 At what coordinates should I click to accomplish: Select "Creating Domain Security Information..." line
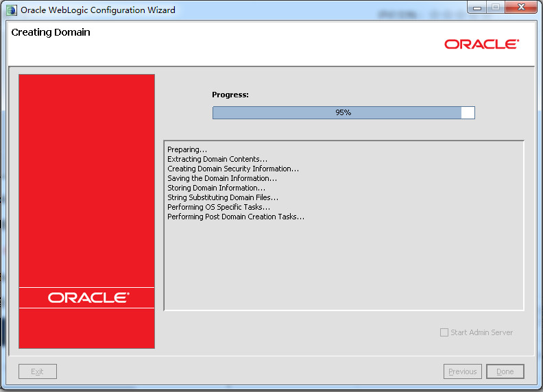233,169
